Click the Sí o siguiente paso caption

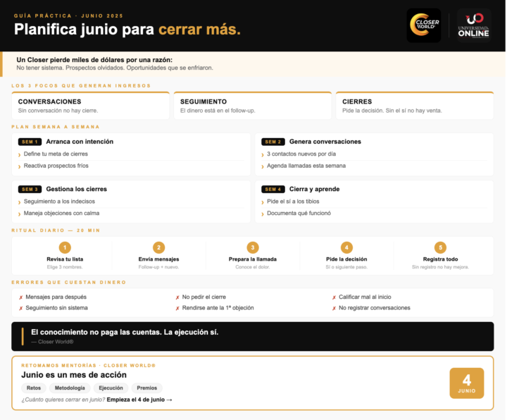[346, 267]
